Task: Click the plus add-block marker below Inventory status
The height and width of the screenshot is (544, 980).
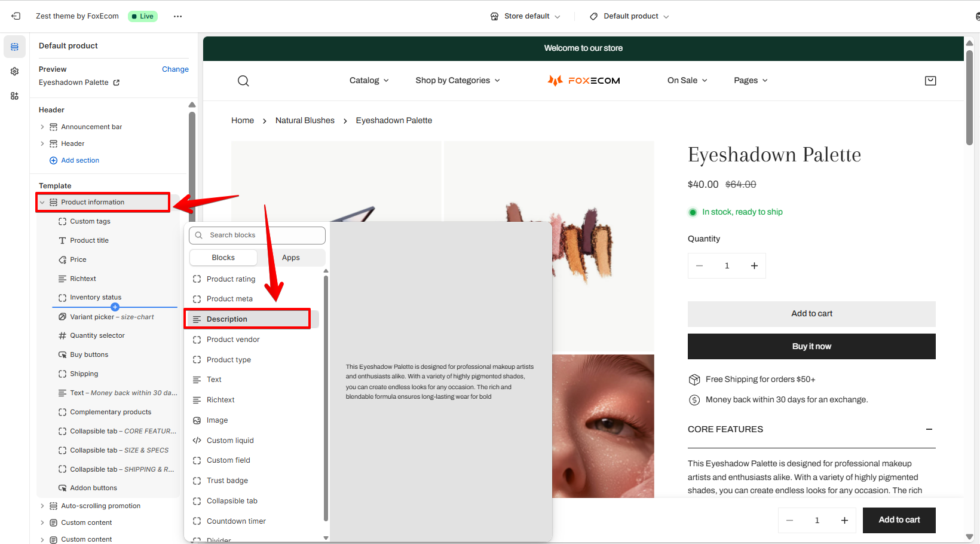Action: pos(115,307)
